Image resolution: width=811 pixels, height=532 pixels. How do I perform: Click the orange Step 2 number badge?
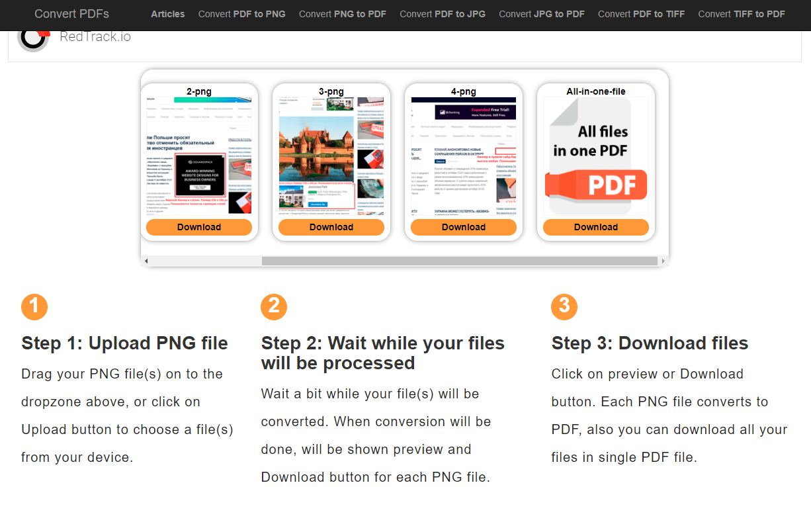pyautogui.click(x=274, y=306)
